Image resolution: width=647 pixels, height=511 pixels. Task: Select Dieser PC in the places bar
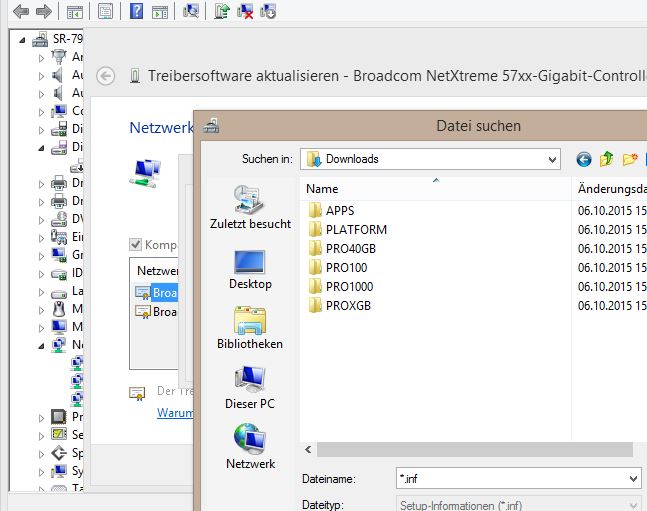coord(250,388)
